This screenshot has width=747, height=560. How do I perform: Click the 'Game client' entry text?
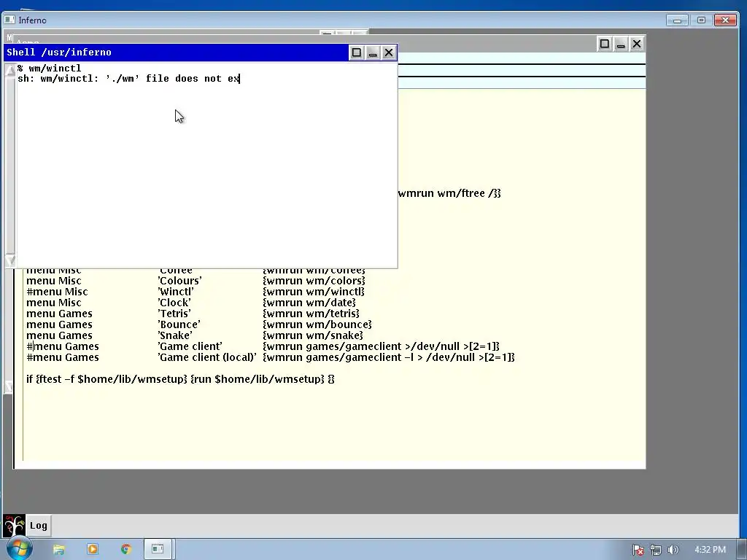click(190, 346)
